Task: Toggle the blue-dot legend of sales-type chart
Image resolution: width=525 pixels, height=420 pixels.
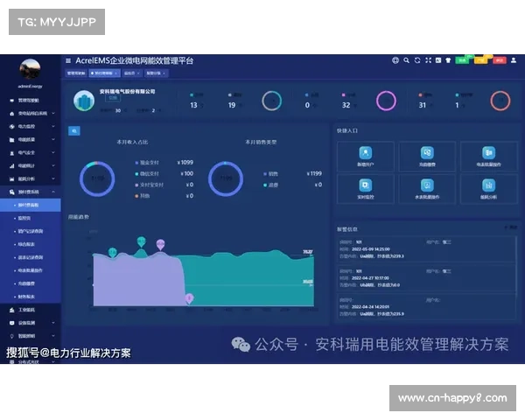Action: pos(271,173)
